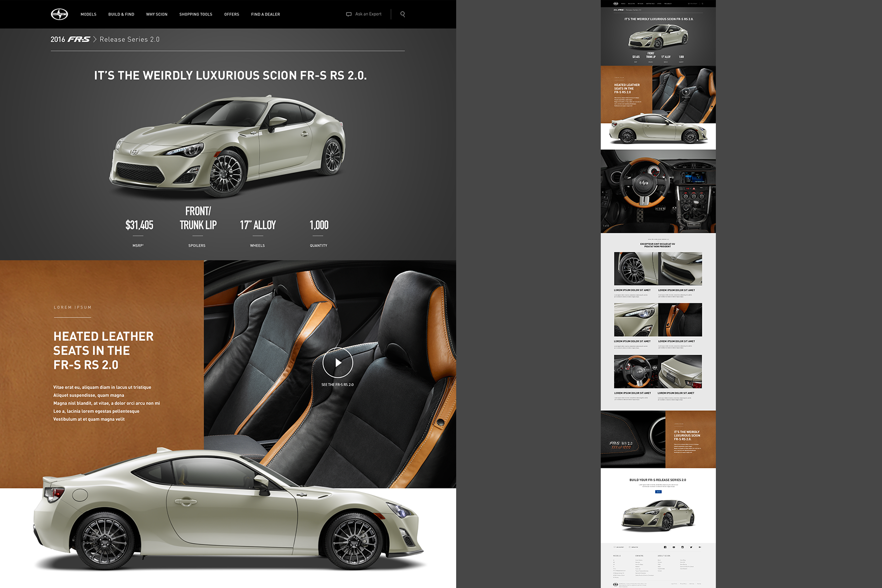Click the BUILD YOUR FR-S RELEASE SERIES 2.0 heading in the preview
Image resolution: width=882 pixels, height=588 pixels.
tap(658, 480)
